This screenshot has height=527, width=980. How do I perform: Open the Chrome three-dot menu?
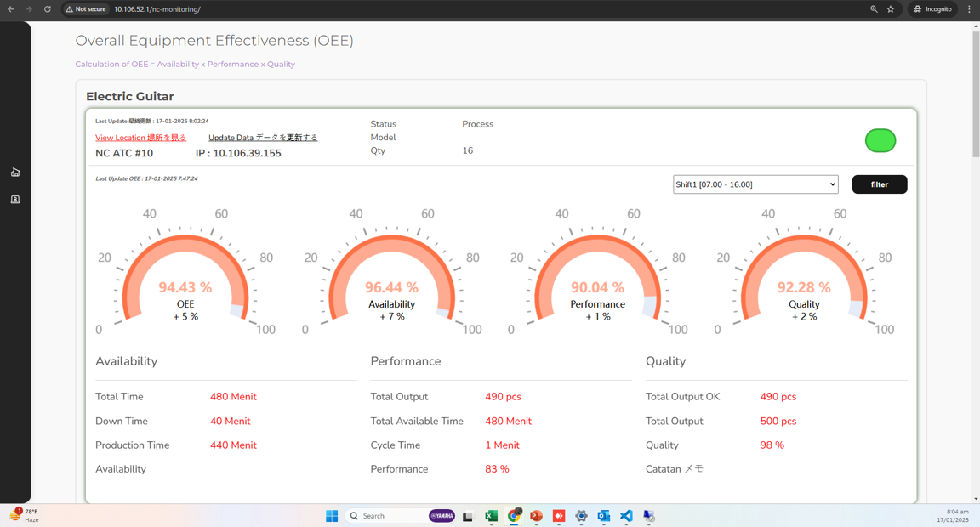(969, 9)
